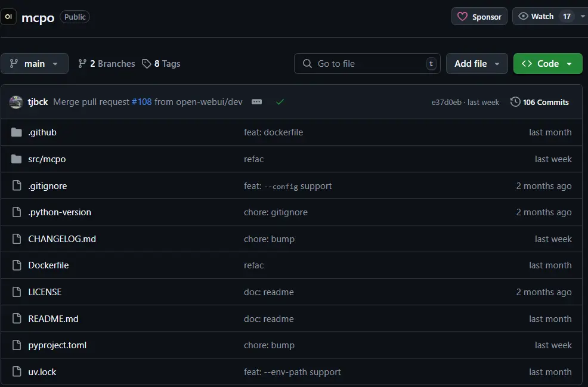Focus the Go to file search field
Viewport: 588px width, 387px height.
click(367, 64)
